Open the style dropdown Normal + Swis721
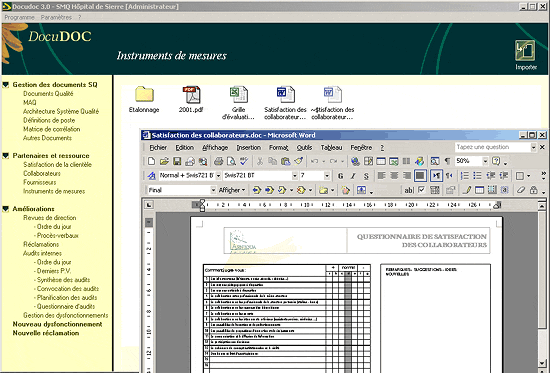 [x=218, y=175]
